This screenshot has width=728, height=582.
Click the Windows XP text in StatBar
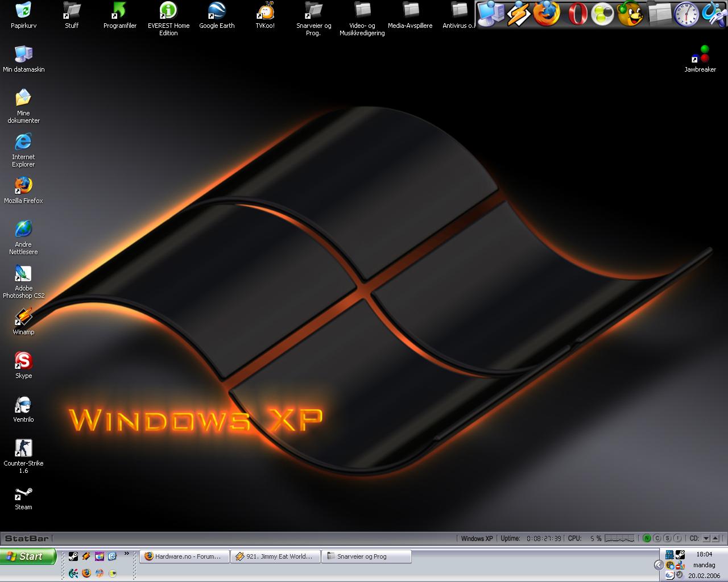coord(477,538)
